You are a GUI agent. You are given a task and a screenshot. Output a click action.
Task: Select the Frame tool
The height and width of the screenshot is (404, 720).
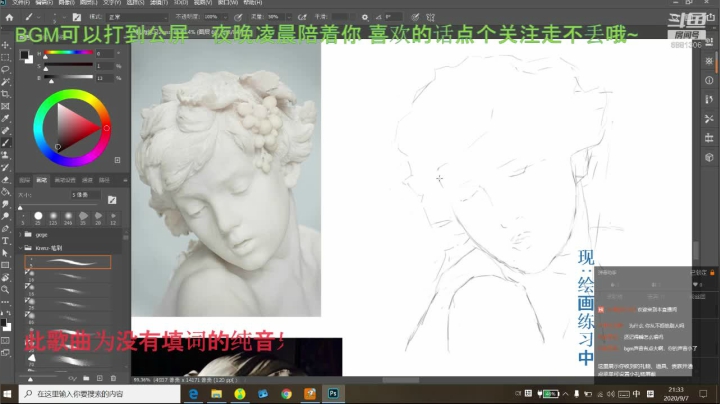pyautogui.click(x=6, y=106)
